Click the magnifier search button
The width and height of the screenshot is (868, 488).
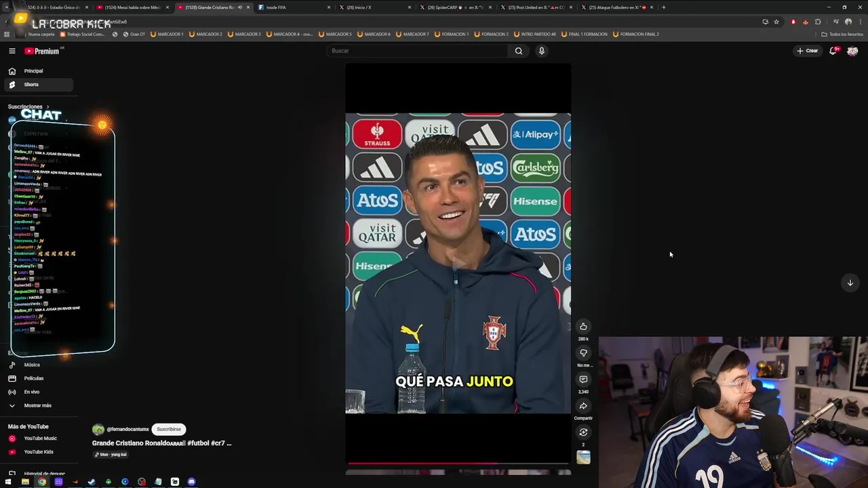519,51
